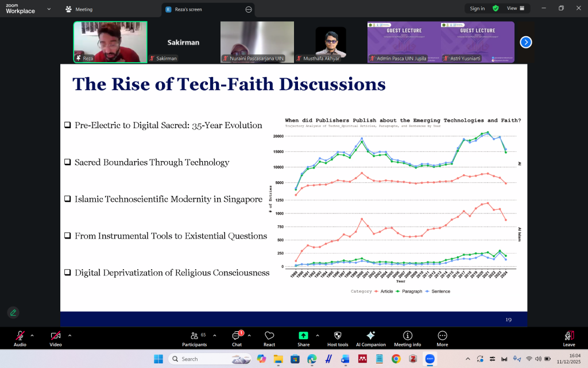Unmute the microphone with the Audio button
Image resolution: width=588 pixels, height=368 pixels.
coord(20,336)
